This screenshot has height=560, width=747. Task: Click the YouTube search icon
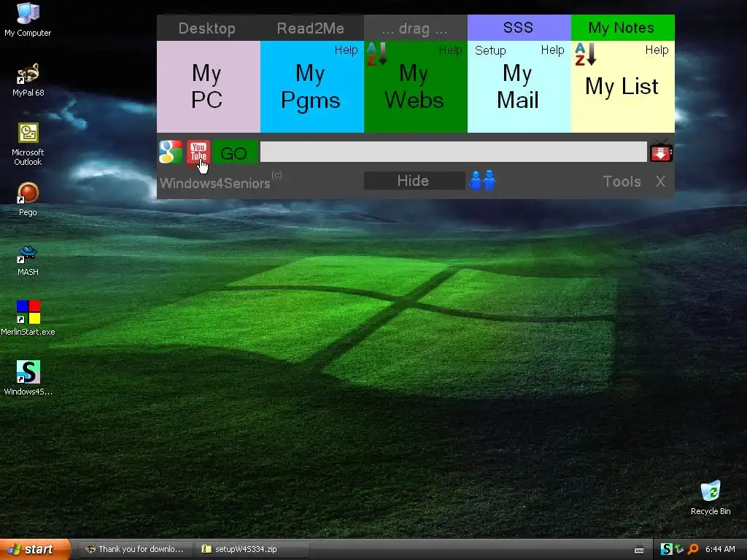198,152
